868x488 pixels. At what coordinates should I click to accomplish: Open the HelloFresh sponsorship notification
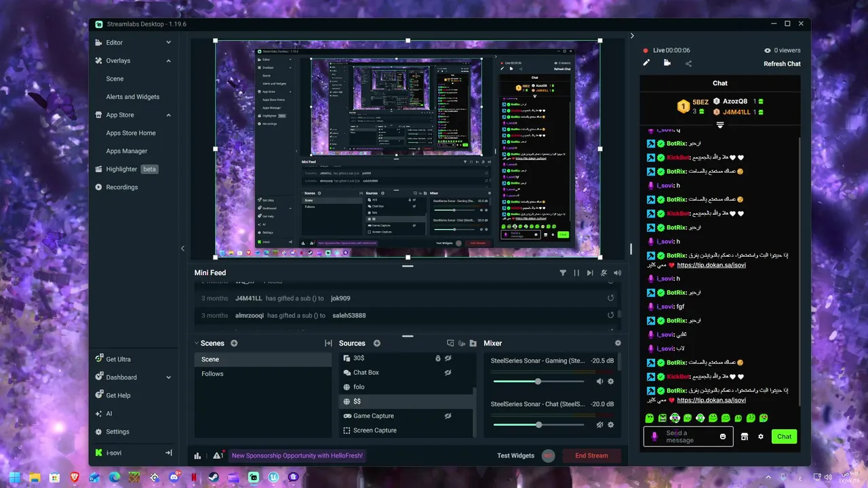click(x=297, y=455)
